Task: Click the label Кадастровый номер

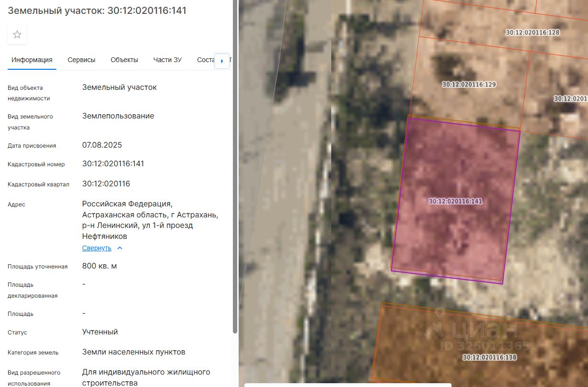Action: (x=36, y=164)
